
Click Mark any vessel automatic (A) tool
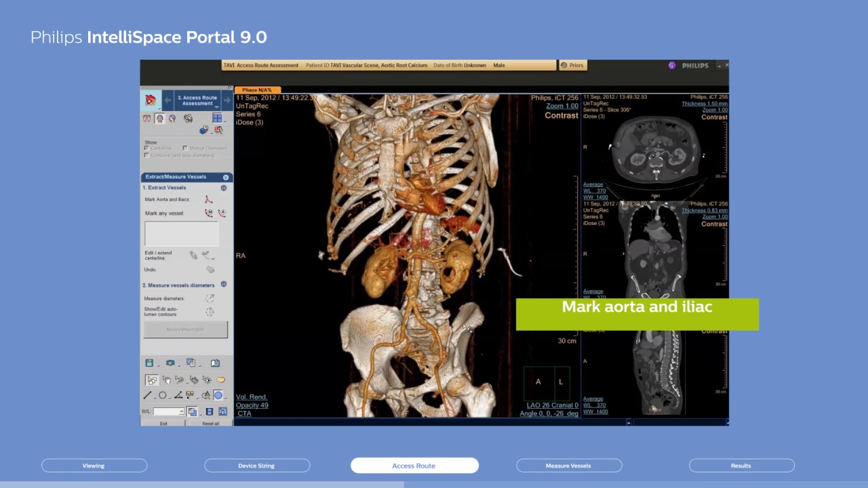222,213
